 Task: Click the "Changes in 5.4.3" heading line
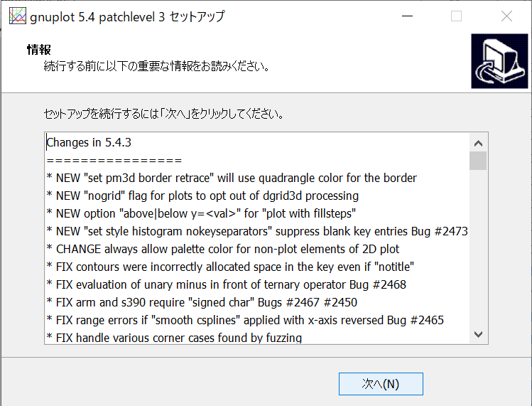click(89, 142)
